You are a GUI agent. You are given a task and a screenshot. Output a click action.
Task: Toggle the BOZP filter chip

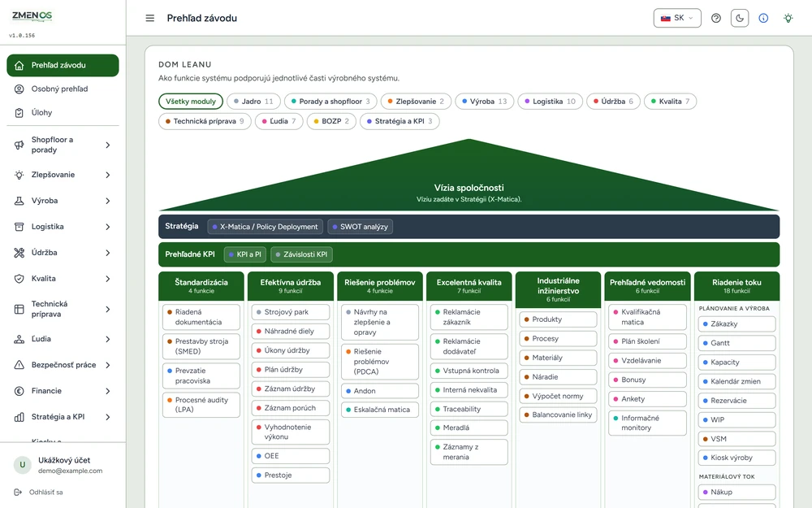coord(331,121)
